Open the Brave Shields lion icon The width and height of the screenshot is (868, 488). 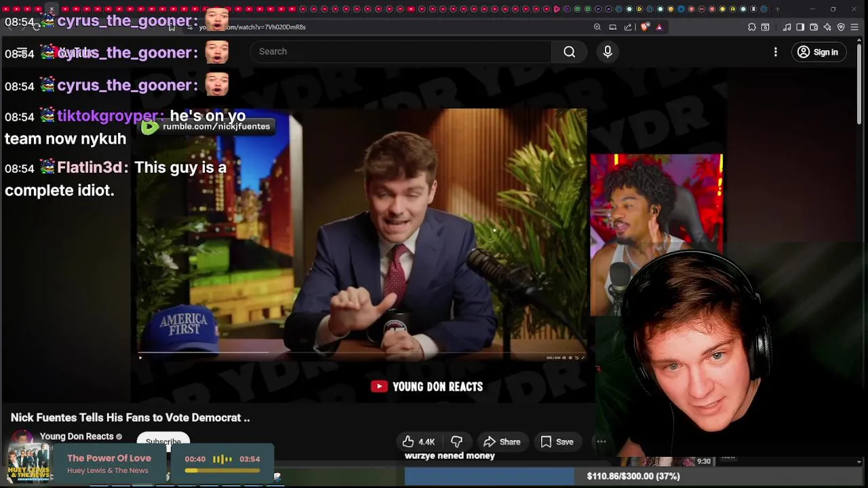tap(644, 27)
